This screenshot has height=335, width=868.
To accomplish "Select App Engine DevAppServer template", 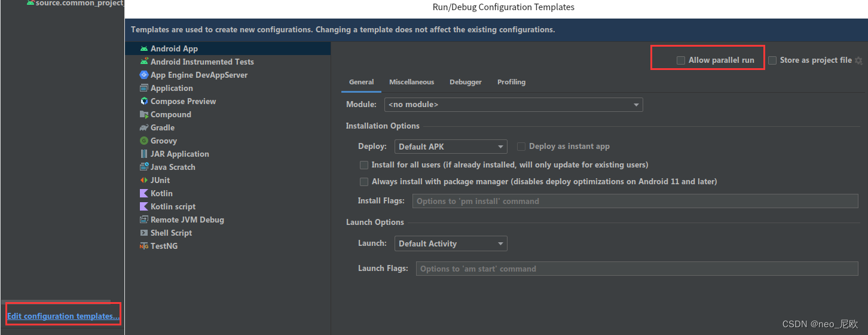I will point(228,75).
